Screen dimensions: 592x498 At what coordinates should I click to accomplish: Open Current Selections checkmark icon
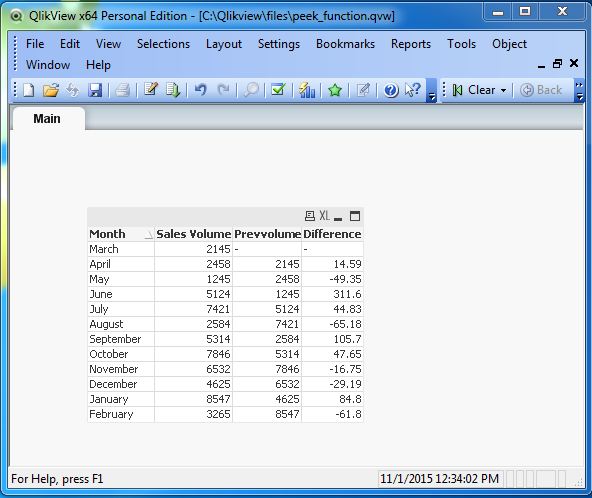[x=279, y=90]
